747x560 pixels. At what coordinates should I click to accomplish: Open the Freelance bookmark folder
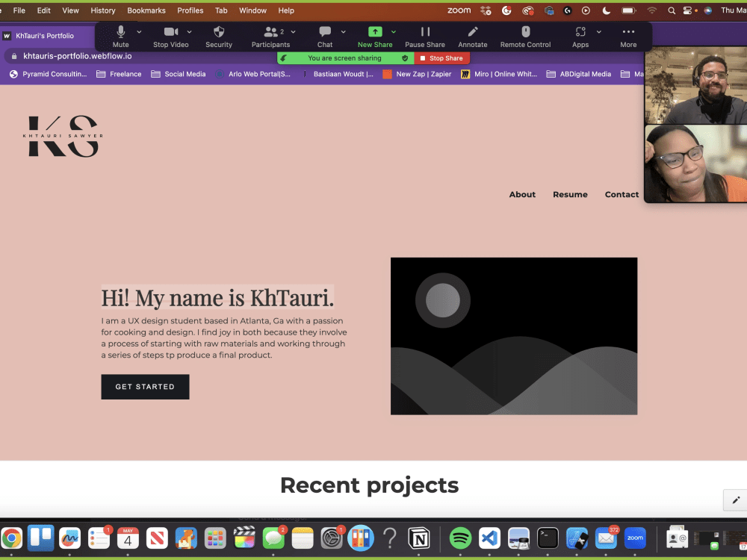pyautogui.click(x=119, y=74)
